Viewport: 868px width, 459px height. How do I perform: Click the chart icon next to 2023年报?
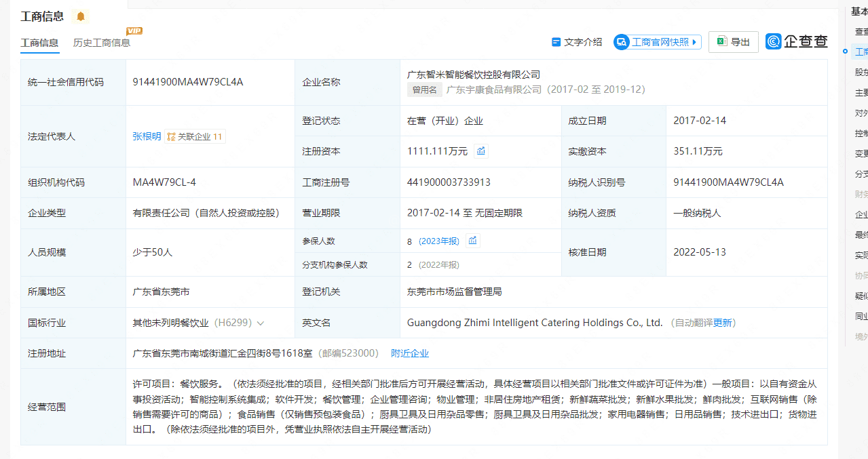pos(473,241)
